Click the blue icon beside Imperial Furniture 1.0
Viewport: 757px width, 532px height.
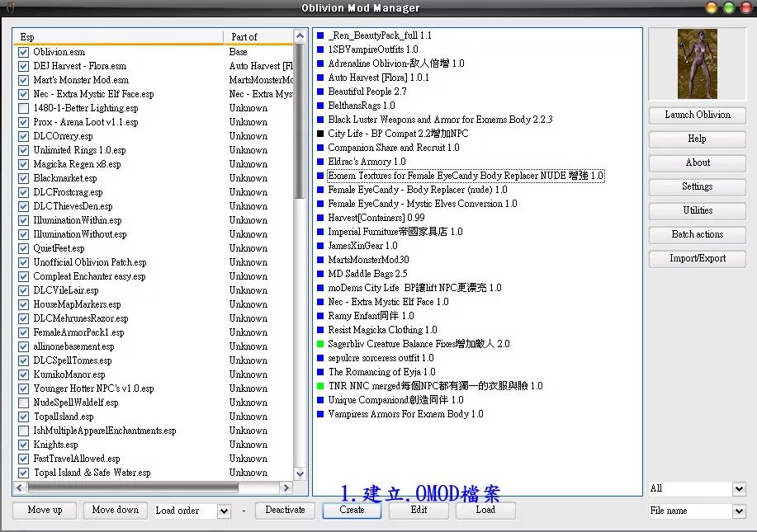(x=320, y=232)
